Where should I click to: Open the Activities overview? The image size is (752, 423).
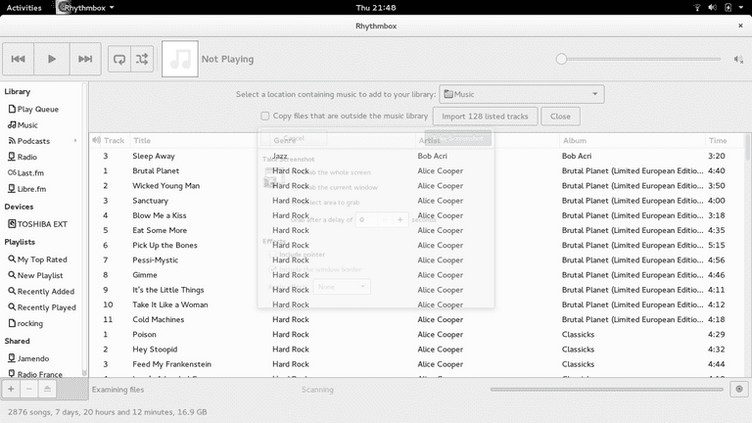24,8
